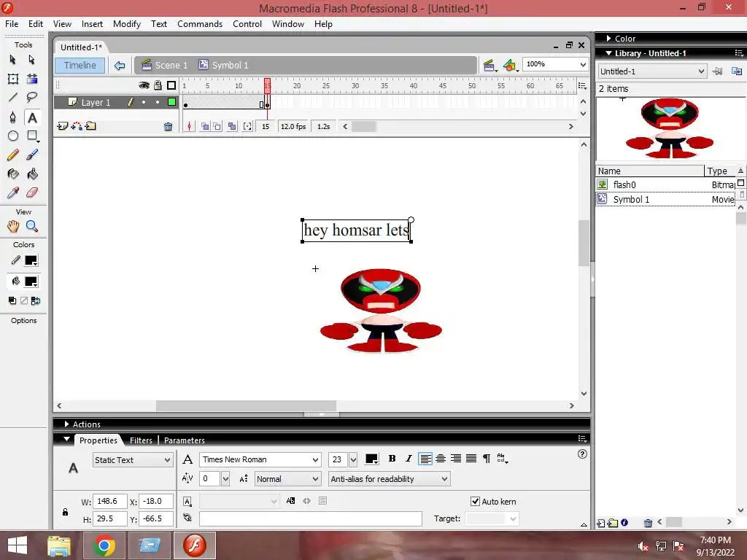Image resolution: width=747 pixels, height=560 pixels.
Task: Select the Oval tool
Action: 13,136
